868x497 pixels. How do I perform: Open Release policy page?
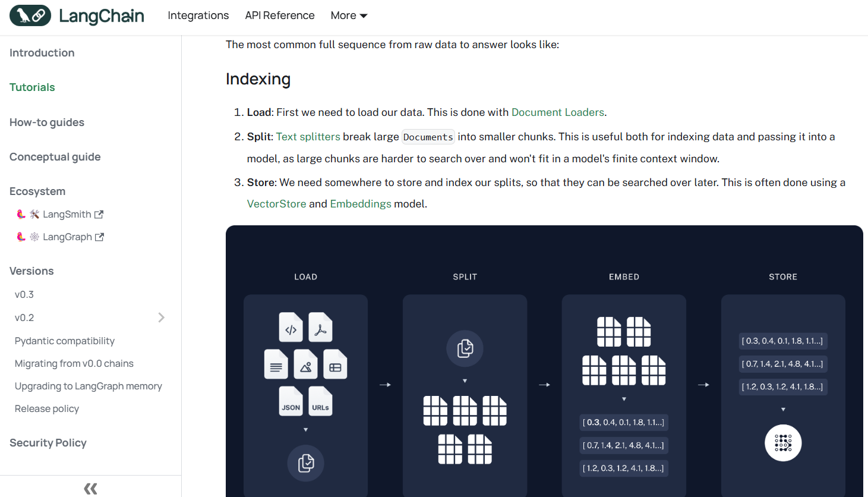click(x=47, y=408)
